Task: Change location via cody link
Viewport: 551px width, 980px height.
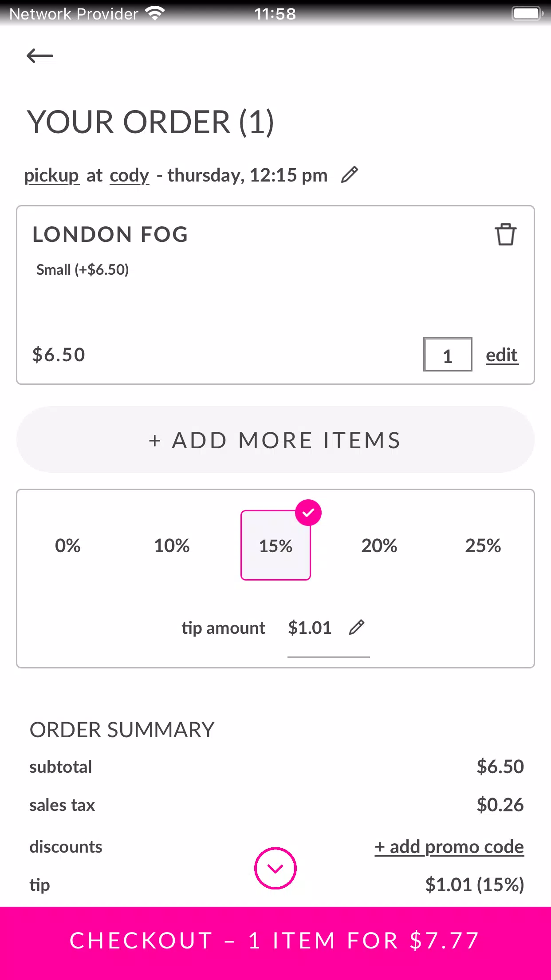Action: [x=130, y=175]
